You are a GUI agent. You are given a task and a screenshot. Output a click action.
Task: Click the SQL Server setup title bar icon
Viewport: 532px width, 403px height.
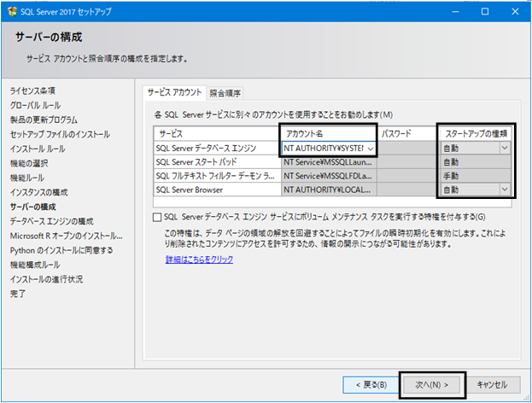(13, 12)
